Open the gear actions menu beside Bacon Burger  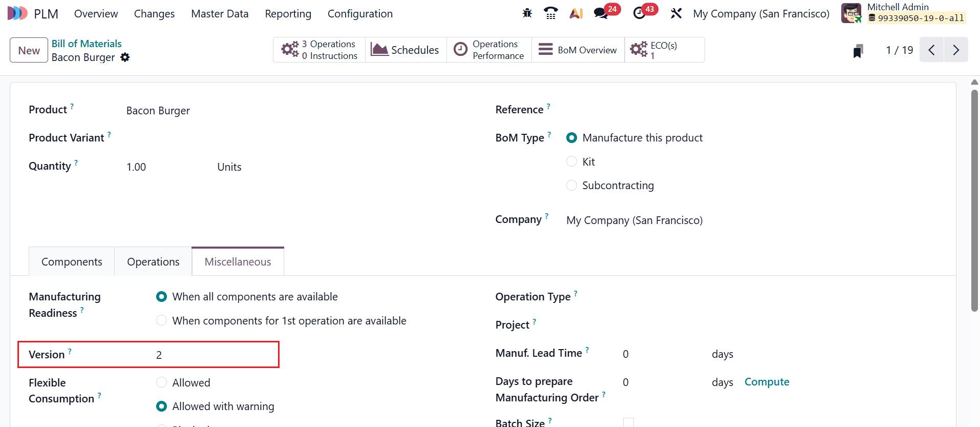pyautogui.click(x=125, y=57)
